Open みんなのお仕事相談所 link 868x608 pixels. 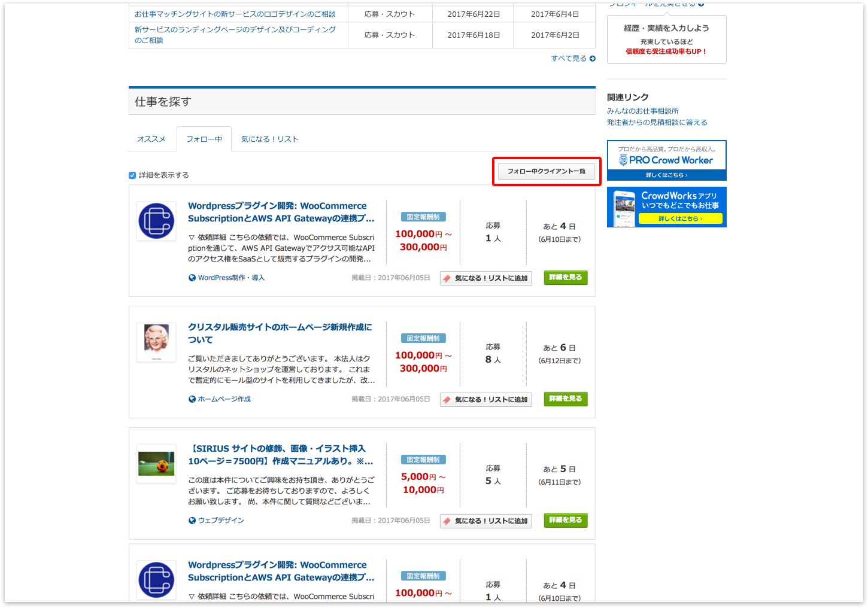coord(643,111)
